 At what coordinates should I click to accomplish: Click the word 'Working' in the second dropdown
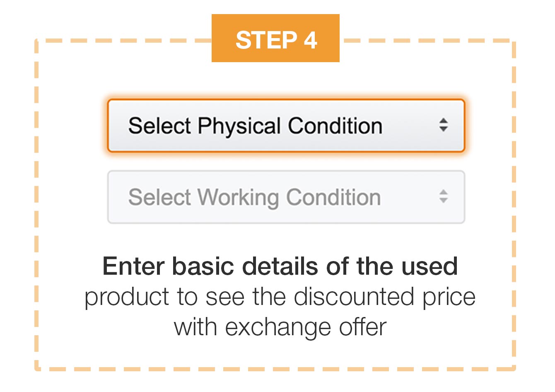pos(238,198)
